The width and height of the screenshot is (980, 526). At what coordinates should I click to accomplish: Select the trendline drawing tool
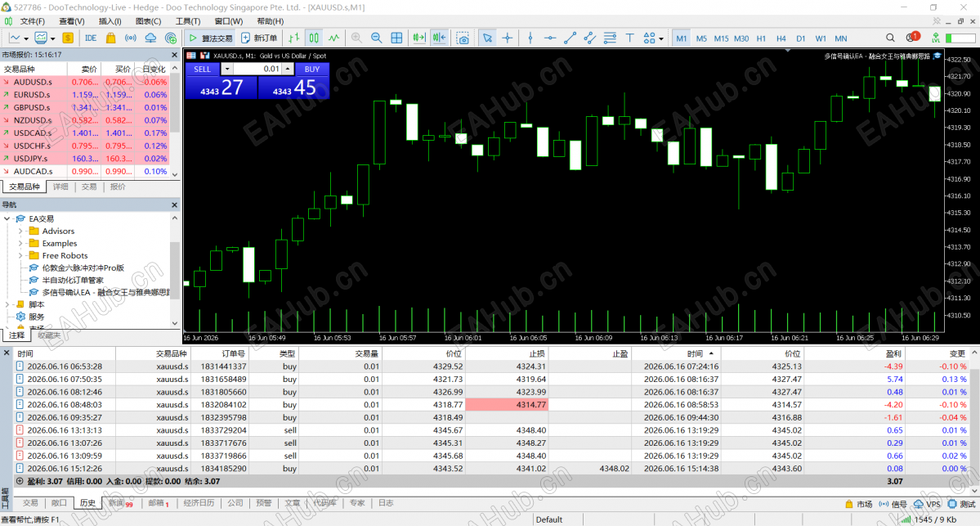point(570,38)
